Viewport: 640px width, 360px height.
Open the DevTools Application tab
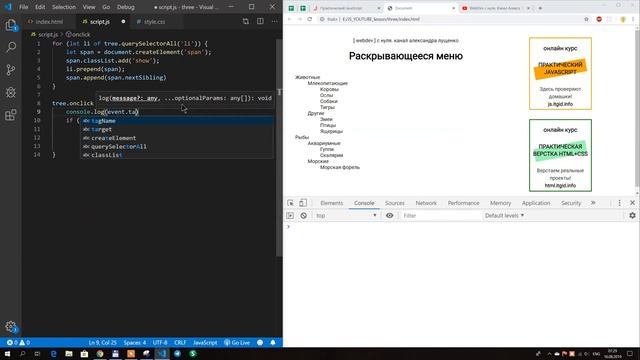(x=536, y=203)
